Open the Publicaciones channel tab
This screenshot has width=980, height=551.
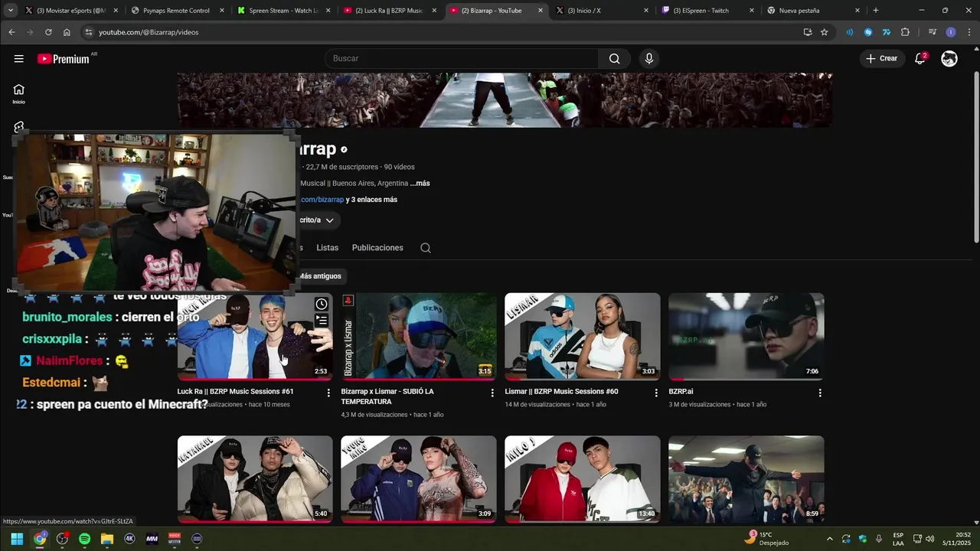point(377,248)
